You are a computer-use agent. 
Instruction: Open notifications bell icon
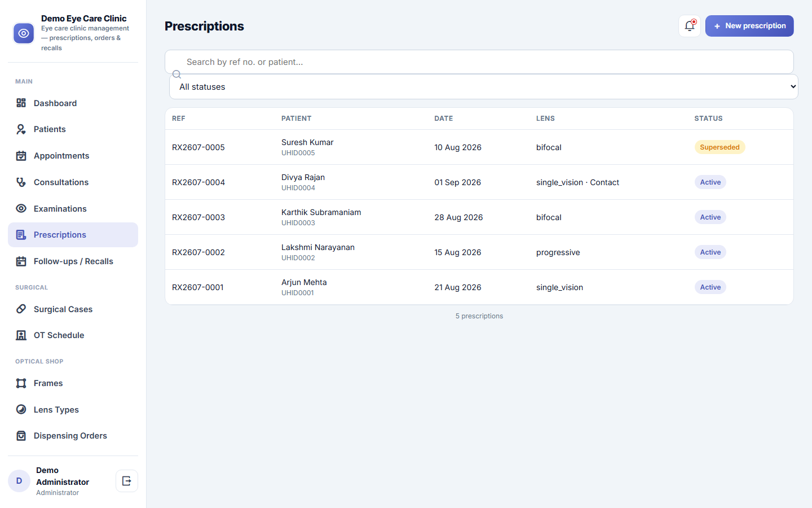pyautogui.click(x=690, y=26)
